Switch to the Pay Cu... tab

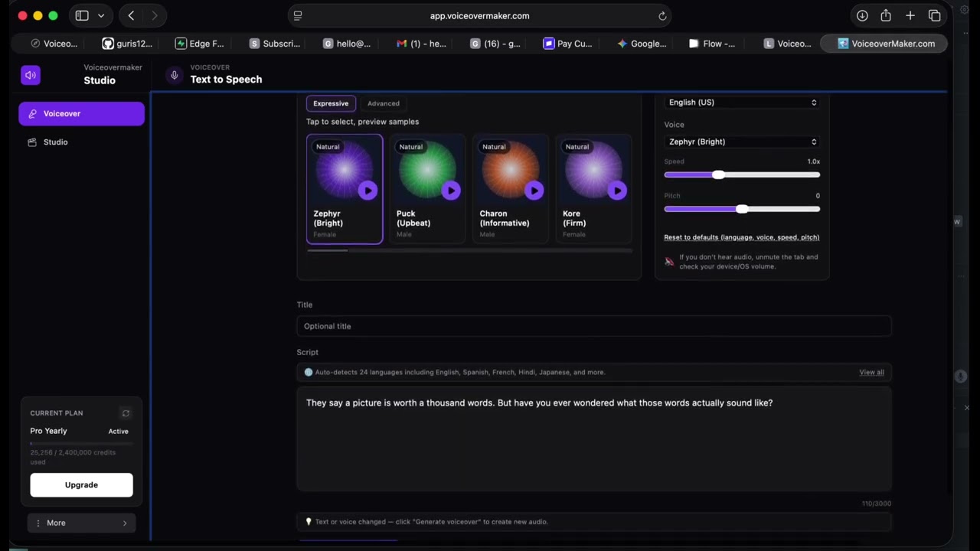tap(568, 44)
